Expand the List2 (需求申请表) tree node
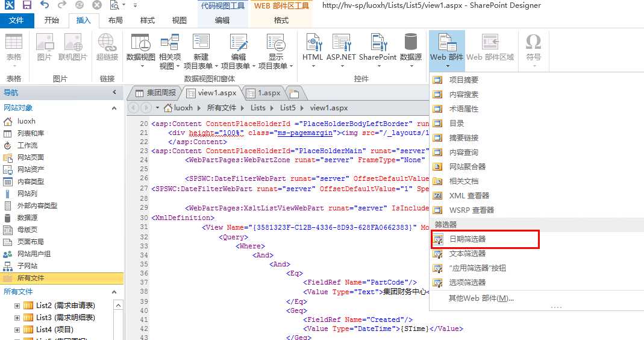Image resolution: width=644 pixels, height=340 pixels. 17,306
